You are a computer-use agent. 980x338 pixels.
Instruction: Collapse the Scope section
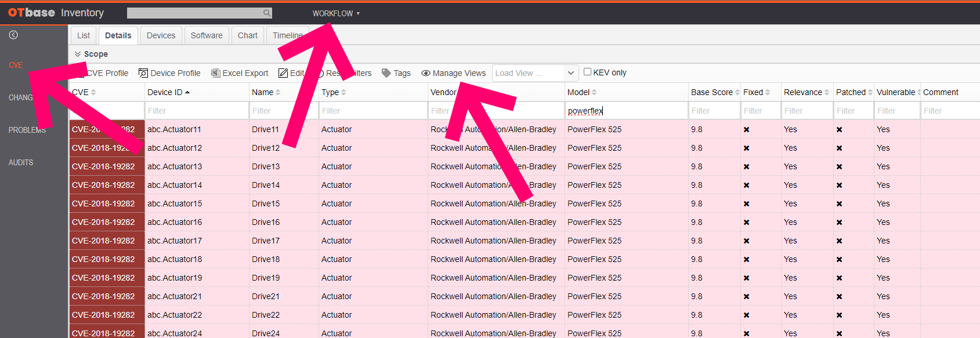(78, 54)
